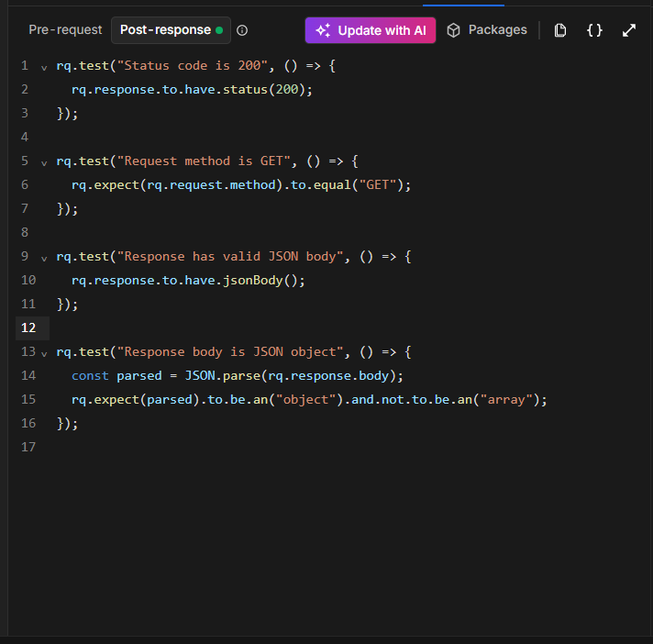Fold the test block at line 13
Screen dimensions: 653x644
point(44,354)
